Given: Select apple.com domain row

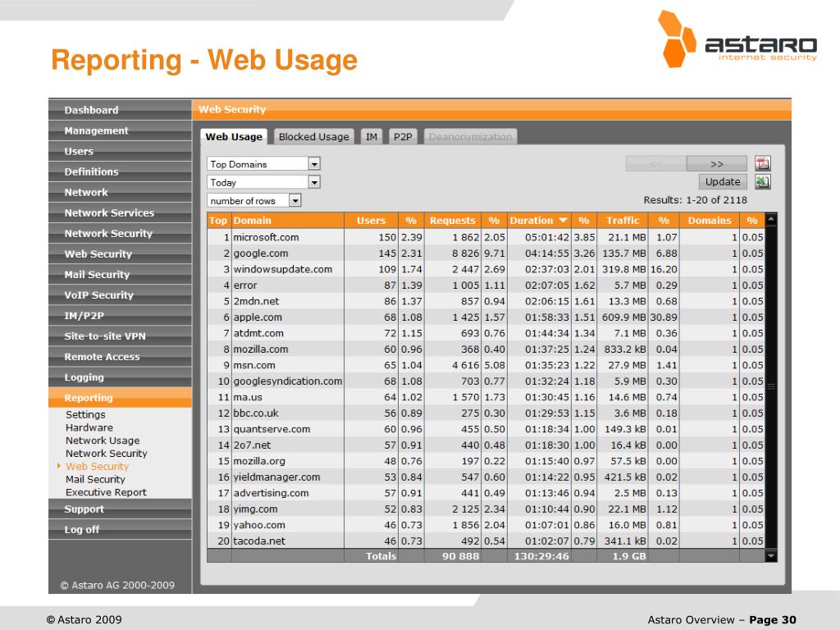Looking at the screenshot, I should point(486,317).
